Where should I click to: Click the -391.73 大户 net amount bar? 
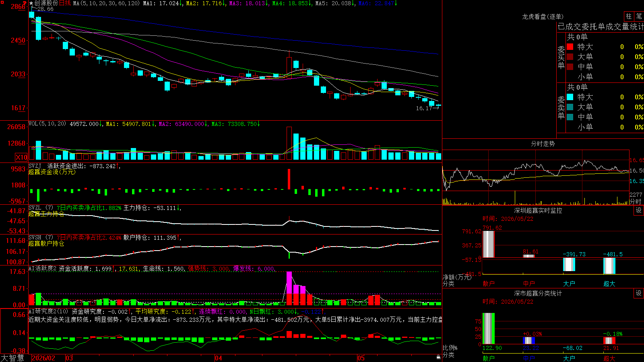[x=569, y=264]
